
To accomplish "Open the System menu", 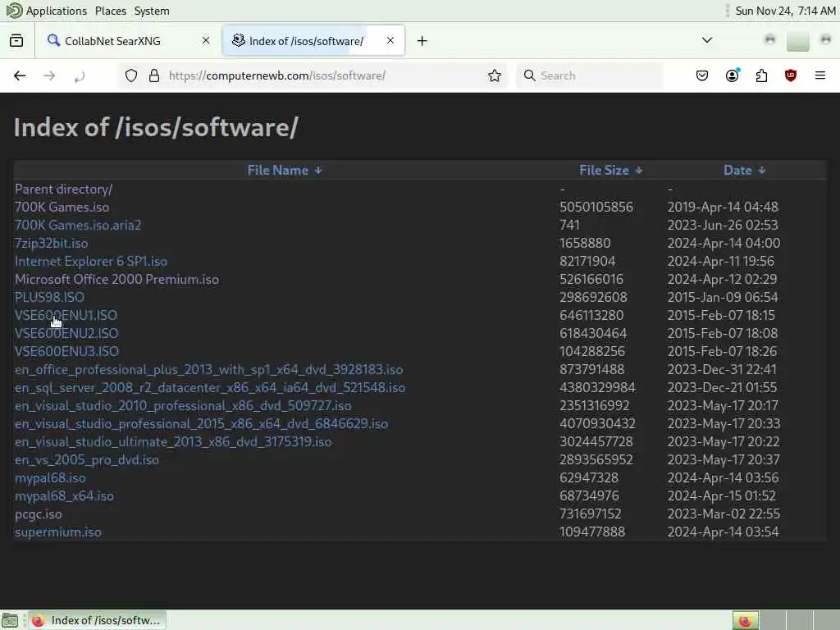I will (x=152, y=11).
